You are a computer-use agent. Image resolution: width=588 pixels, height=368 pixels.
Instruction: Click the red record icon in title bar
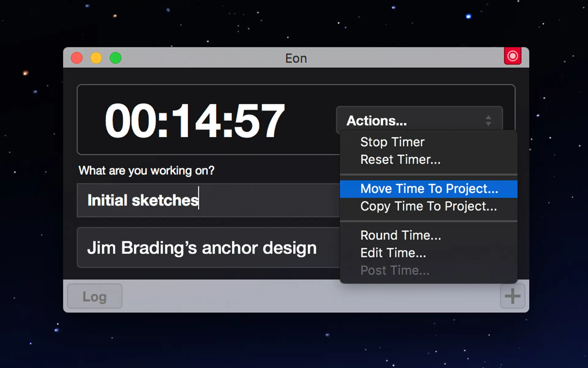pyautogui.click(x=513, y=56)
